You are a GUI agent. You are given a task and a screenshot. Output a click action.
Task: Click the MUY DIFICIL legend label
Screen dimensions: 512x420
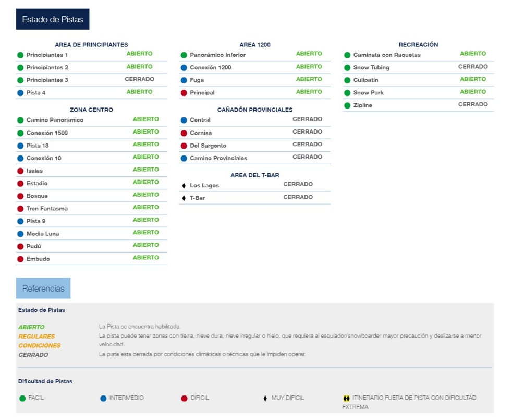(x=288, y=398)
